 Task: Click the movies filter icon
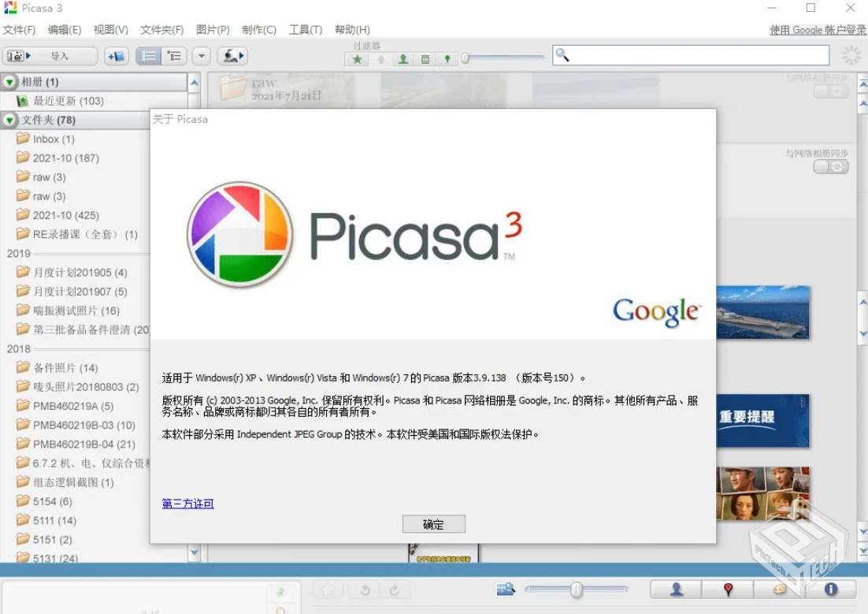tap(425, 58)
